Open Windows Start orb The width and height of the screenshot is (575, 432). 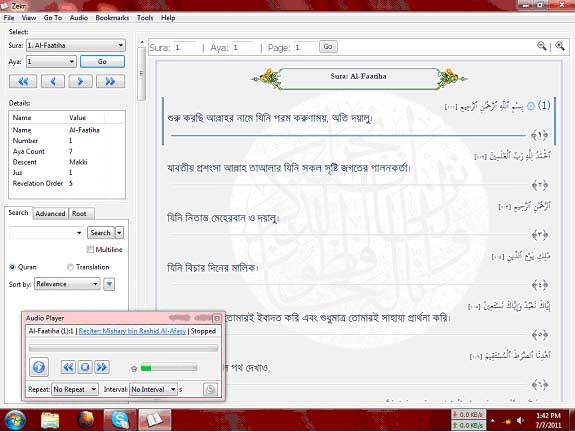coord(14,420)
